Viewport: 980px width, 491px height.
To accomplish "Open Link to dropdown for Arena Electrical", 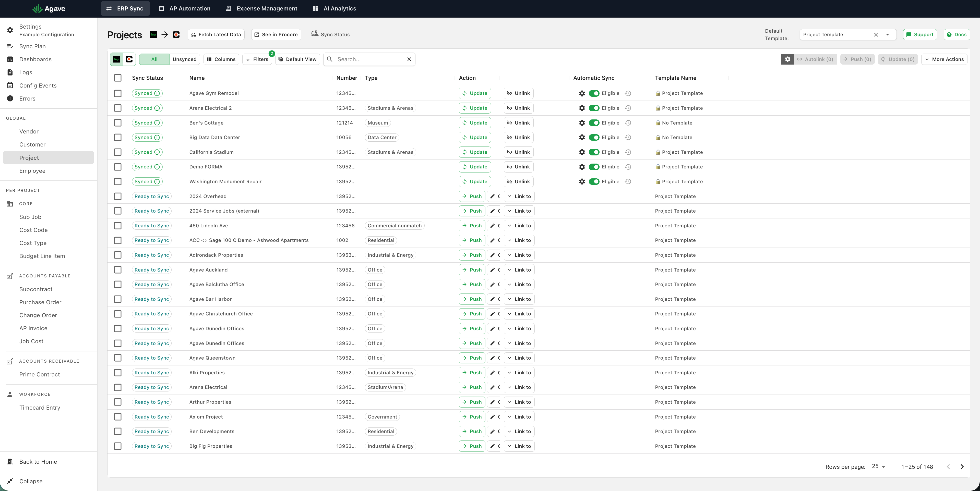I will (519, 388).
